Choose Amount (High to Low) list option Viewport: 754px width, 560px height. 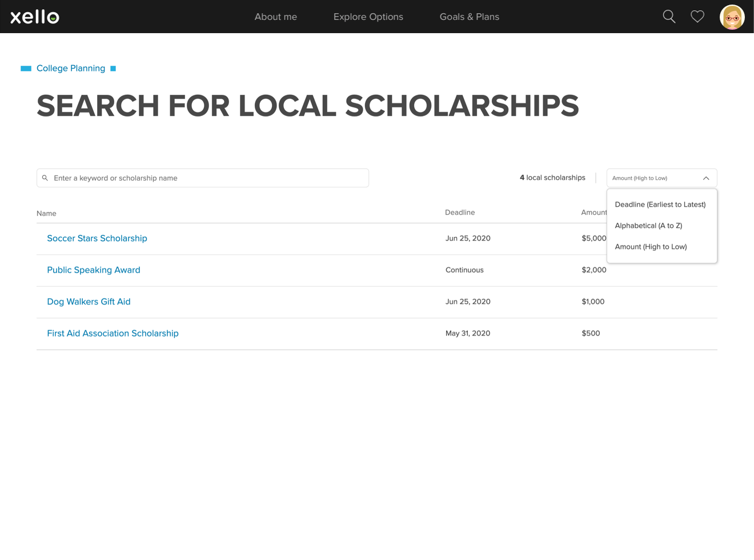click(651, 247)
